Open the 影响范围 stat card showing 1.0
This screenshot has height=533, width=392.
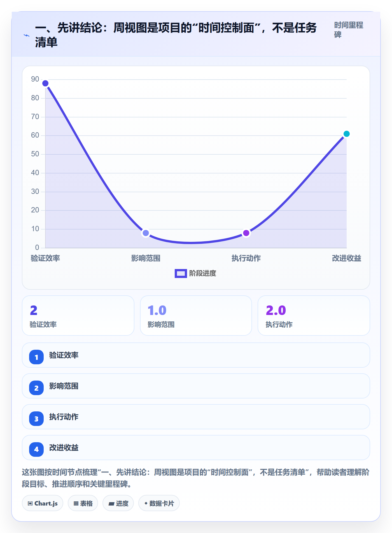[x=196, y=316]
